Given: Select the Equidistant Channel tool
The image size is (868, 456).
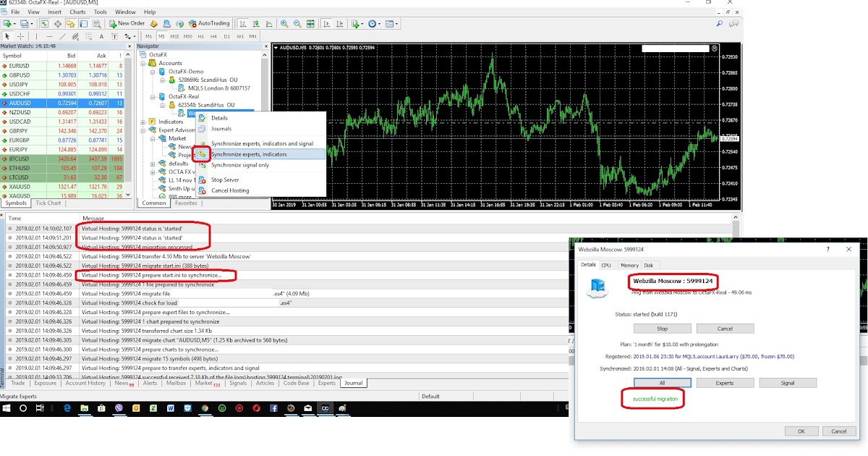Looking at the screenshot, I should click(75, 36).
